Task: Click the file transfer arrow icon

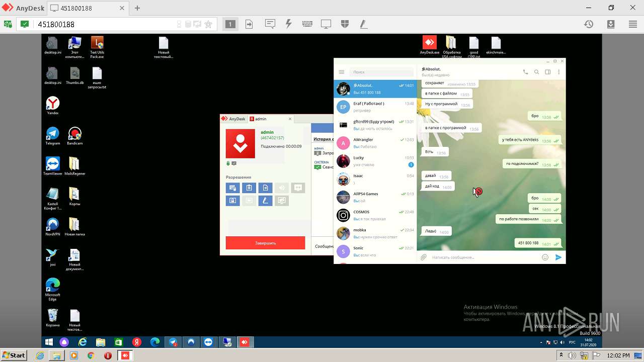Action: coord(249,24)
